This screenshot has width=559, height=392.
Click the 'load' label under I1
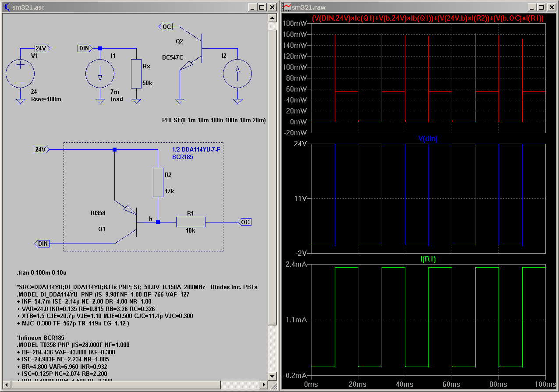(x=117, y=99)
